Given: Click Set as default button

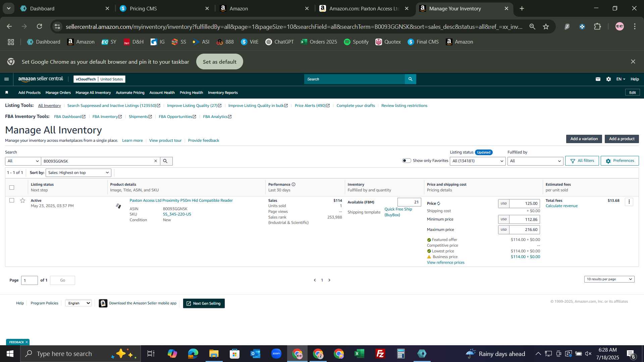Looking at the screenshot, I should click(220, 62).
